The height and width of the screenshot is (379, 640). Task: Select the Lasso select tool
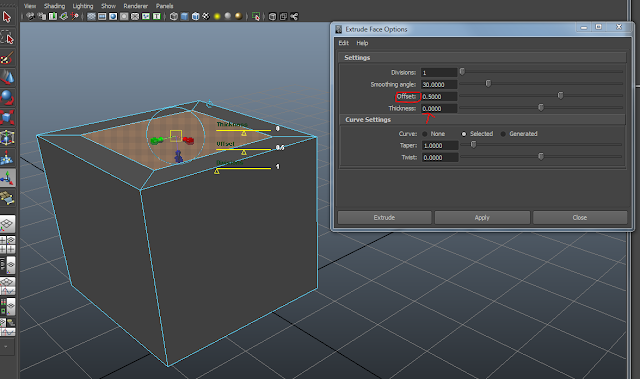click(7, 38)
